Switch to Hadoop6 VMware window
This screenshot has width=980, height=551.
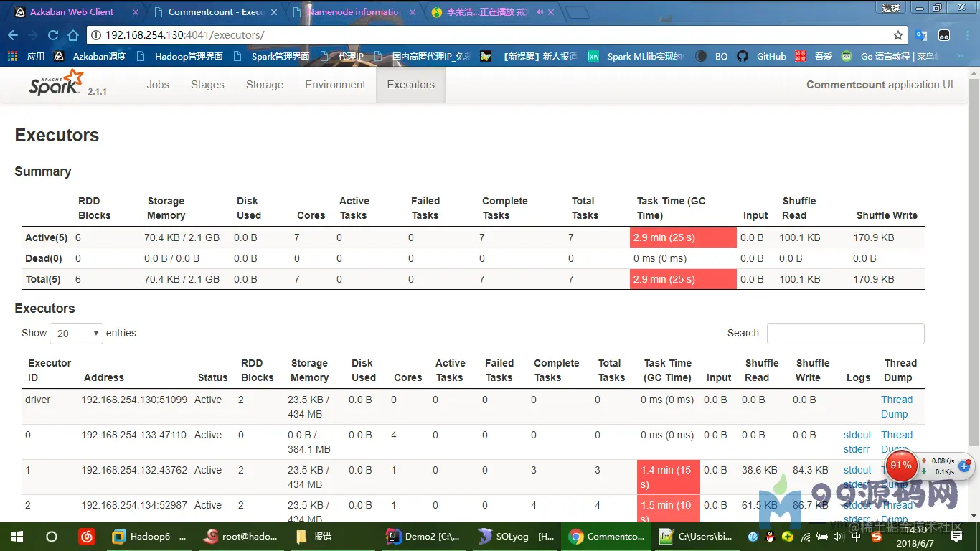click(x=149, y=537)
